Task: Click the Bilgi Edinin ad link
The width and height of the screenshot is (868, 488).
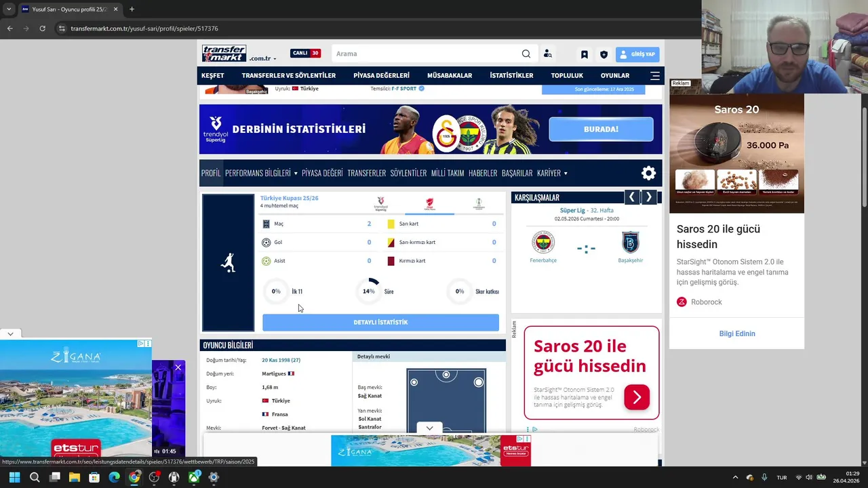Action: point(737,333)
